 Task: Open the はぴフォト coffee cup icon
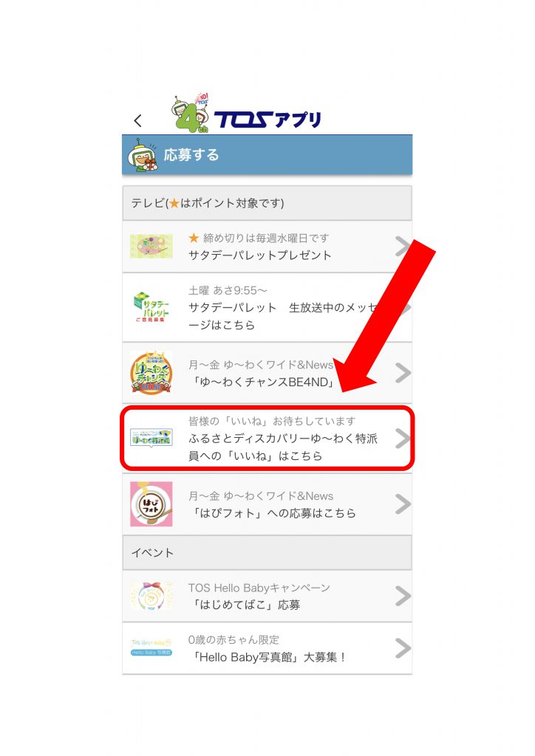151,504
